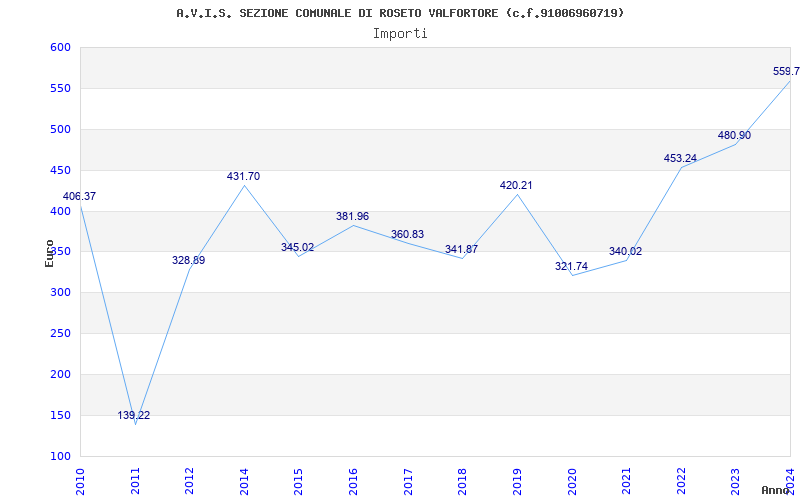The height and width of the screenshot is (500, 800).
Task: Click the Importi subtitle
Action: pyautogui.click(x=400, y=34)
